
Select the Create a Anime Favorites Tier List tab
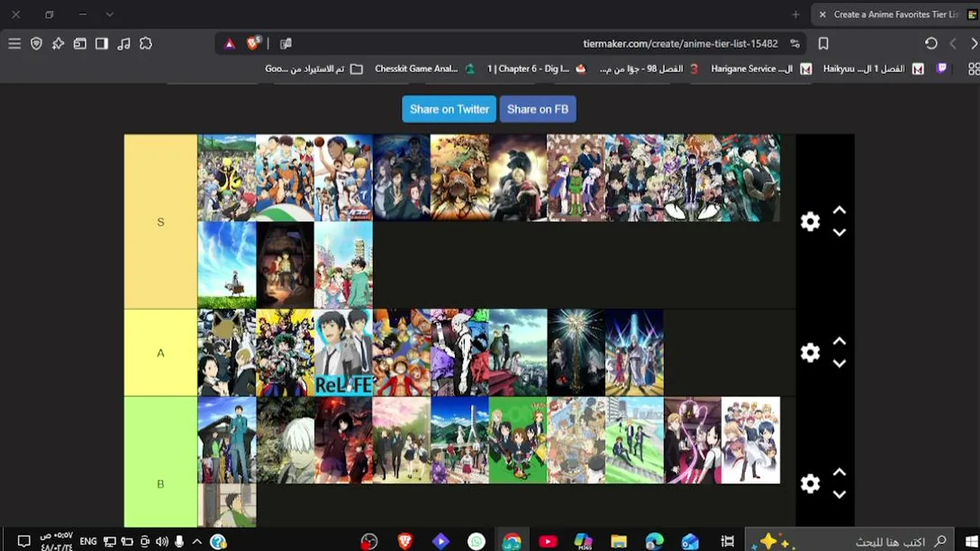(x=896, y=15)
